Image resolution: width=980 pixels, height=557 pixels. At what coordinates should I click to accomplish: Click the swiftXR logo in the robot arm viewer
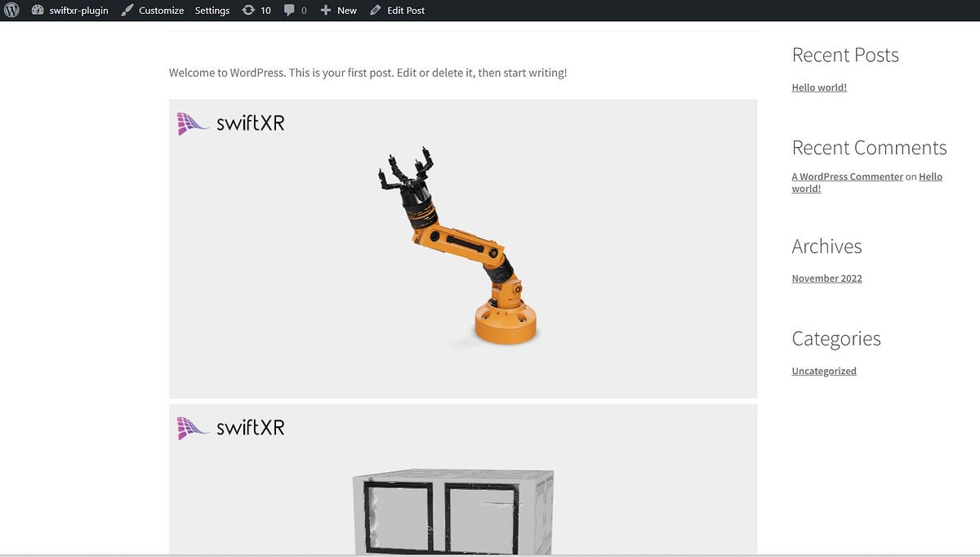click(x=230, y=123)
